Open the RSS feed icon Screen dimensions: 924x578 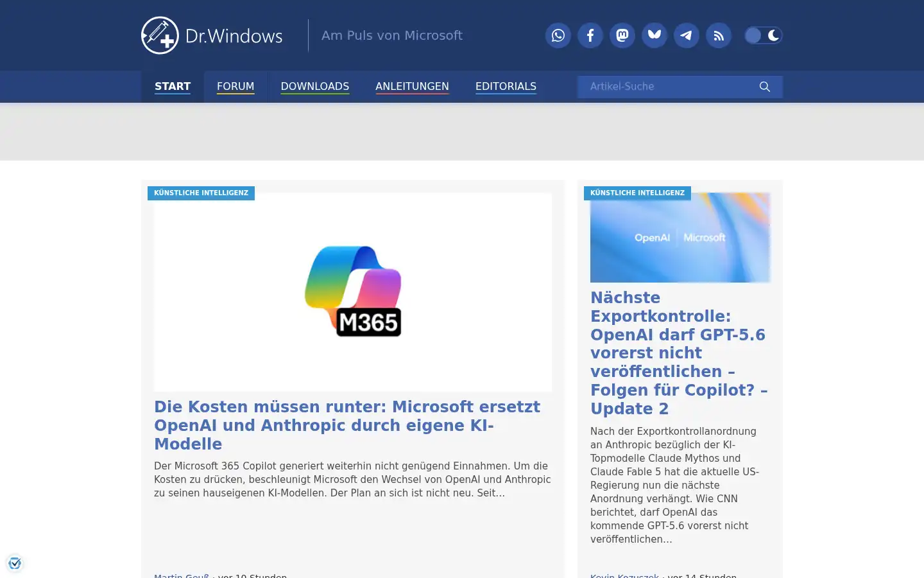pyautogui.click(x=719, y=35)
